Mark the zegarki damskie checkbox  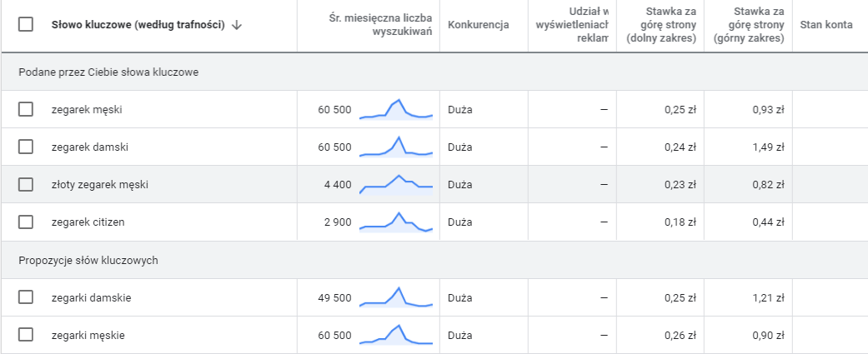click(x=26, y=297)
